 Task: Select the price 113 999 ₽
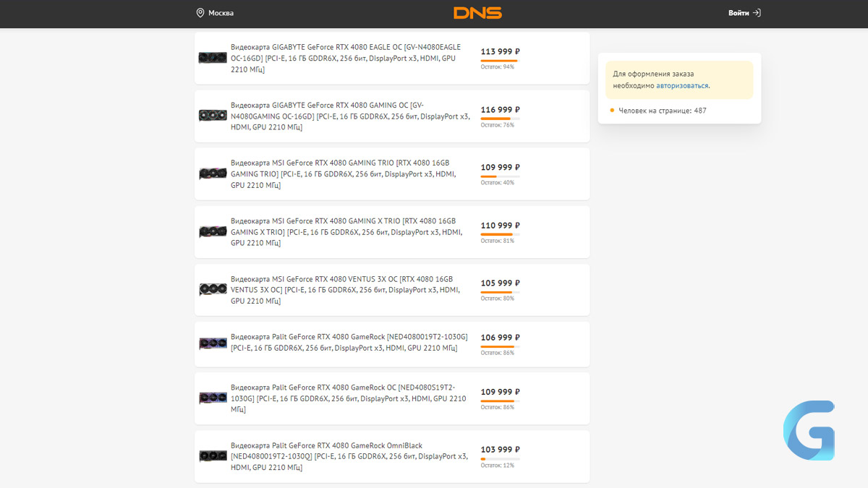pyautogui.click(x=501, y=51)
